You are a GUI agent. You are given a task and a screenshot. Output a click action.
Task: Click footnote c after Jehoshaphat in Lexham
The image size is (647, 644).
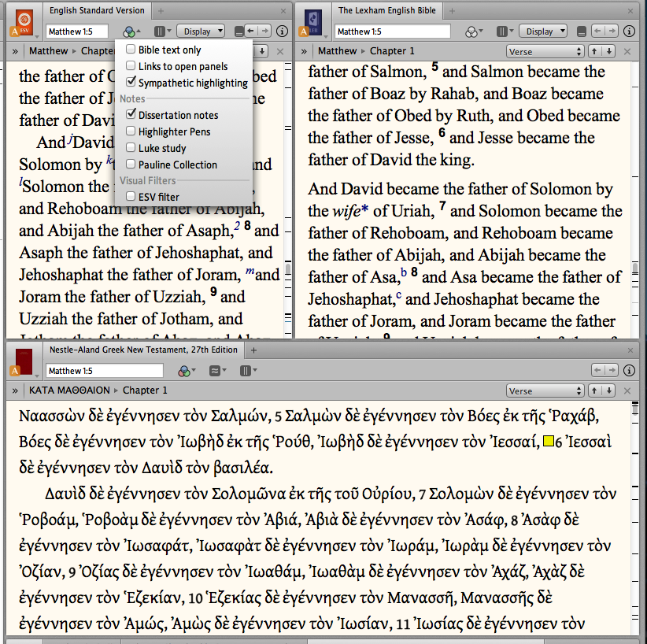(x=398, y=294)
